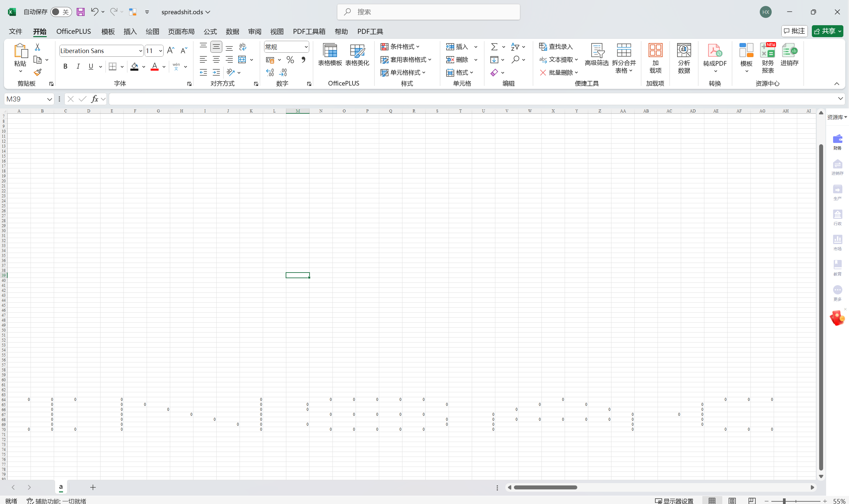Screen dimensions: 849x504
Task: Click the zoom slider handle
Action: [784, 501]
